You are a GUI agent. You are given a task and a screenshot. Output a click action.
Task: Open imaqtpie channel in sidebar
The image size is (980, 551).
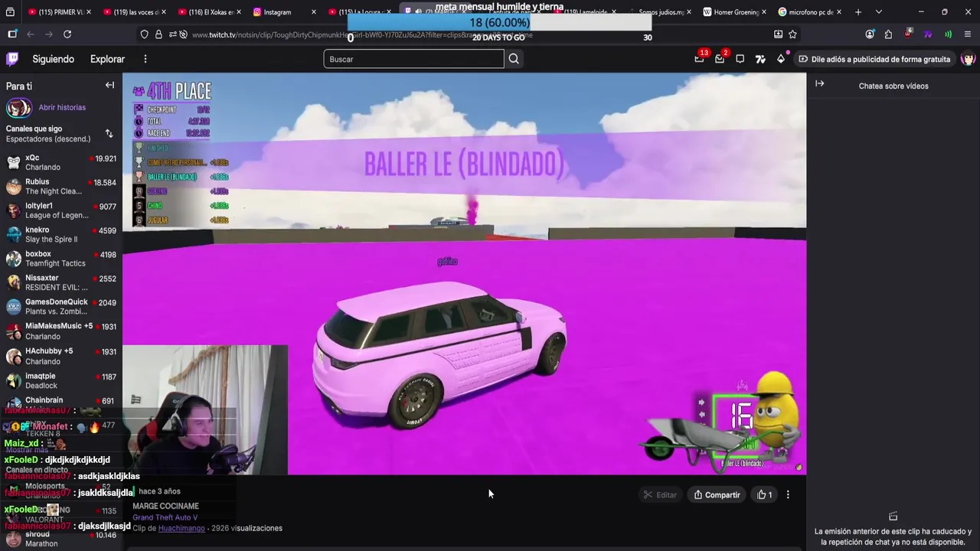pyautogui.click(x=61, y=380)
